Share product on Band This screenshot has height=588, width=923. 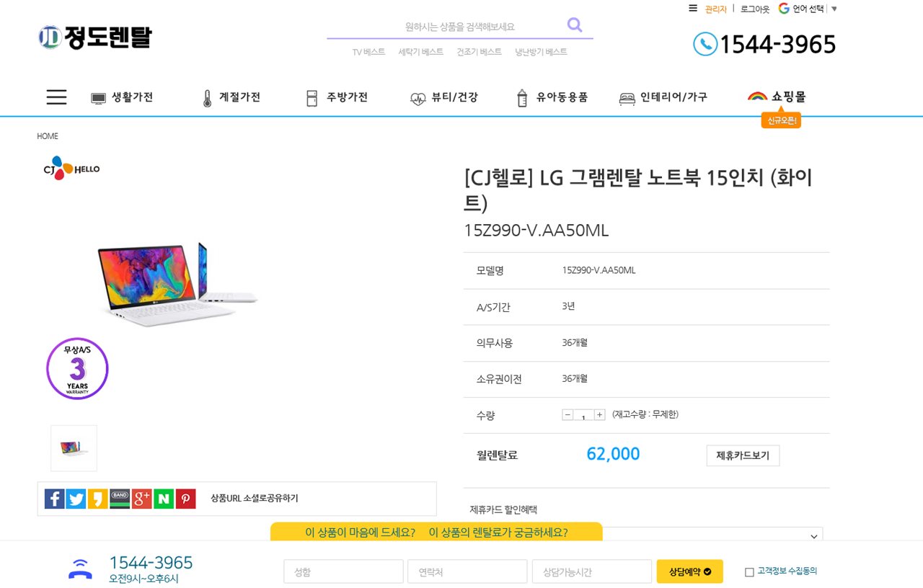(120, 499)
